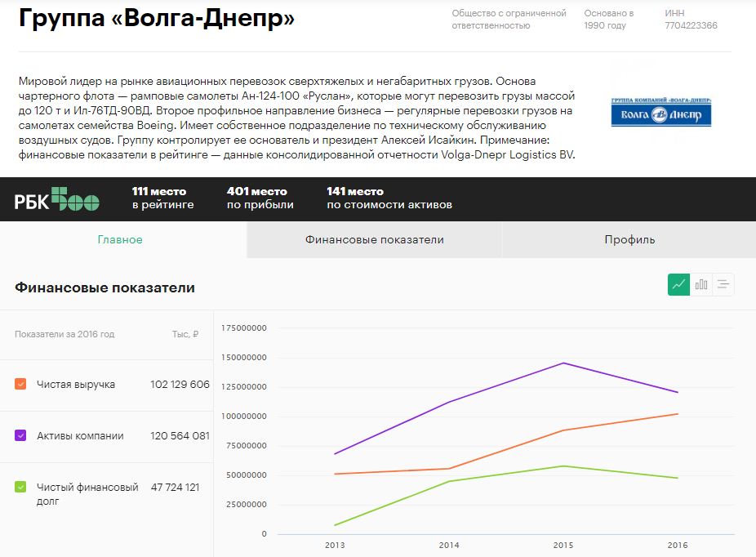
Task: Click 141 место по стоимости активов
Action: coord(389,198)
